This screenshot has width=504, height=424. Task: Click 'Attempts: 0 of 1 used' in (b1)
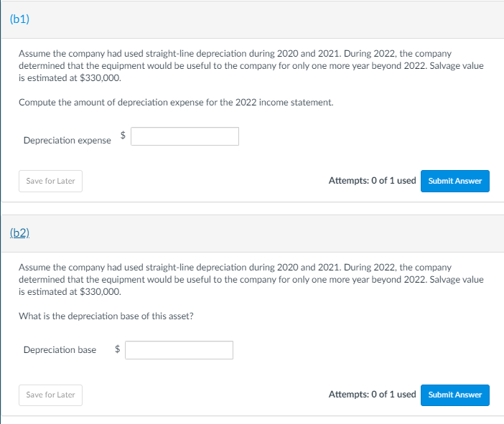coord(372,181)
